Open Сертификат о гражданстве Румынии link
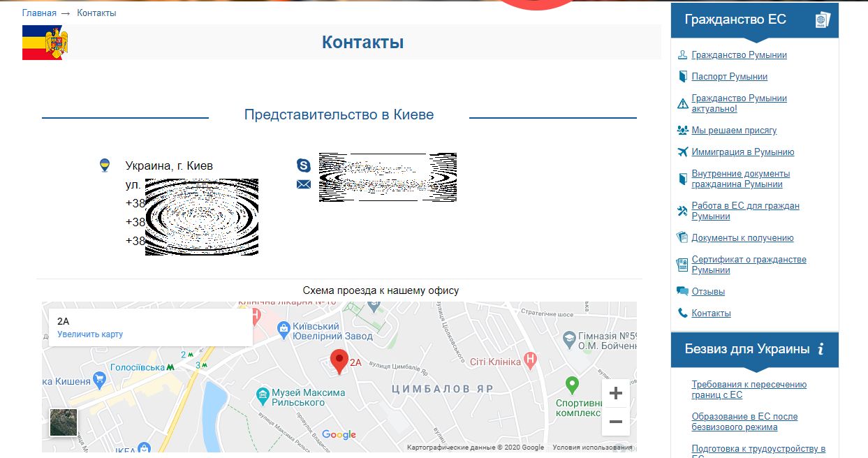 (749, 265)
